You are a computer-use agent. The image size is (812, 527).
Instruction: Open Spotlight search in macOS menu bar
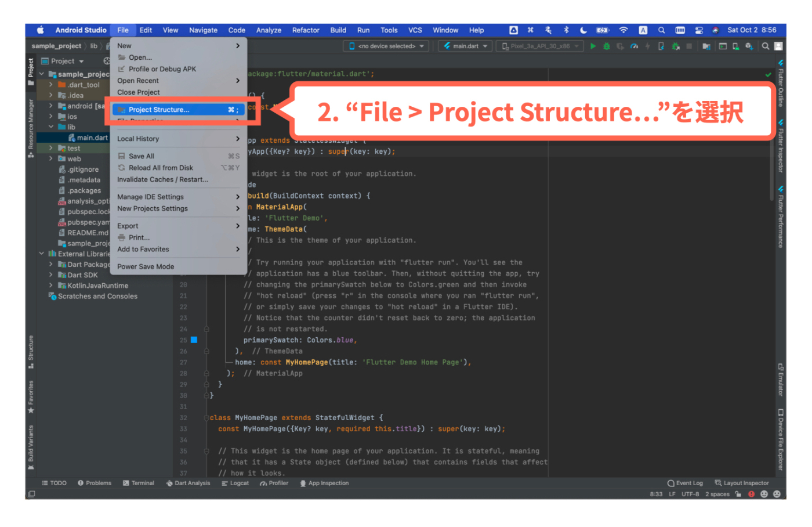click(x=661, y=30)
